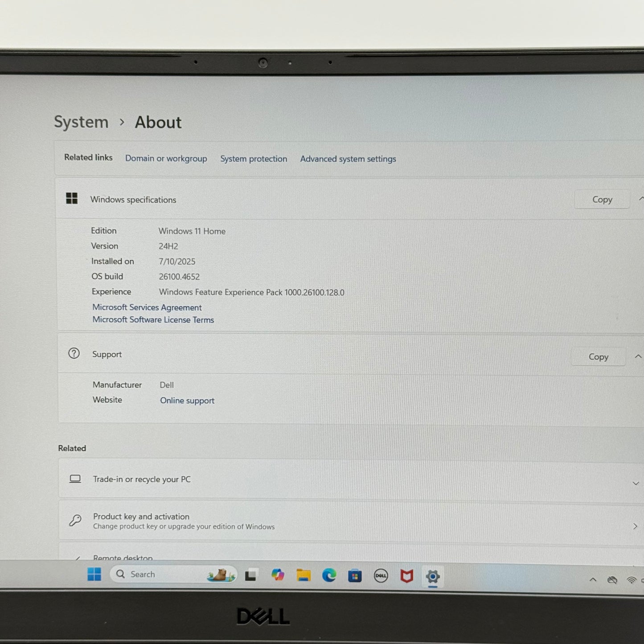The height and width of the screenshot is (644, 644).
Task: Click the Version label
Action: [x=105, y=246]
